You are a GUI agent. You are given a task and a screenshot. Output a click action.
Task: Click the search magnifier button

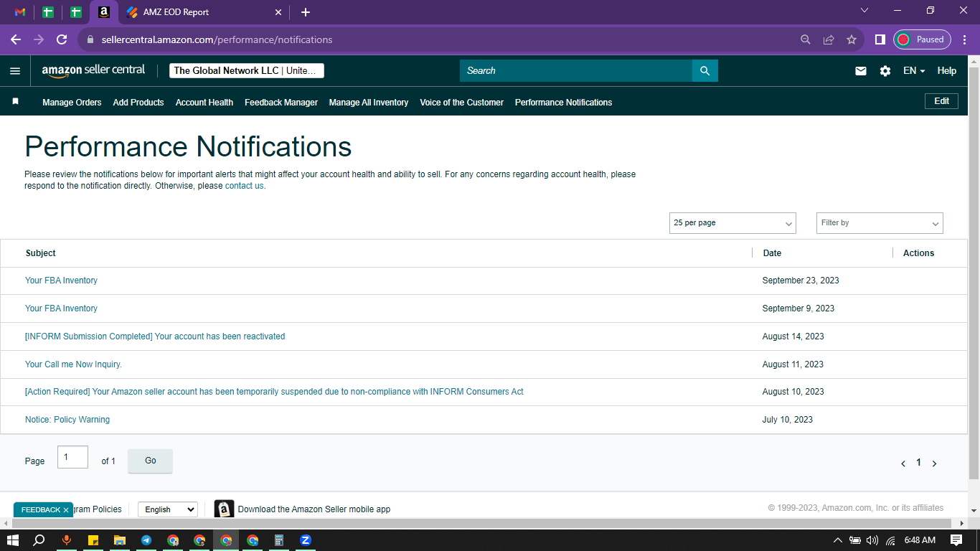tap(705, 70)
